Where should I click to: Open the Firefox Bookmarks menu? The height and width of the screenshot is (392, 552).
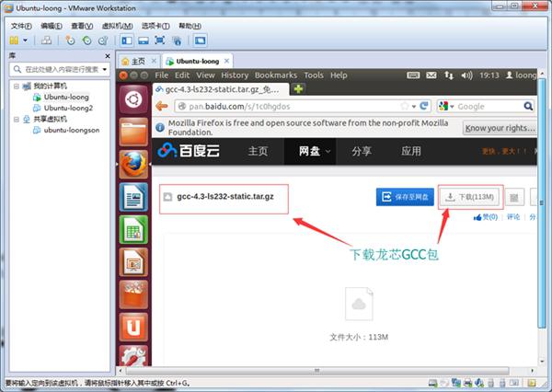pos(276,75)
